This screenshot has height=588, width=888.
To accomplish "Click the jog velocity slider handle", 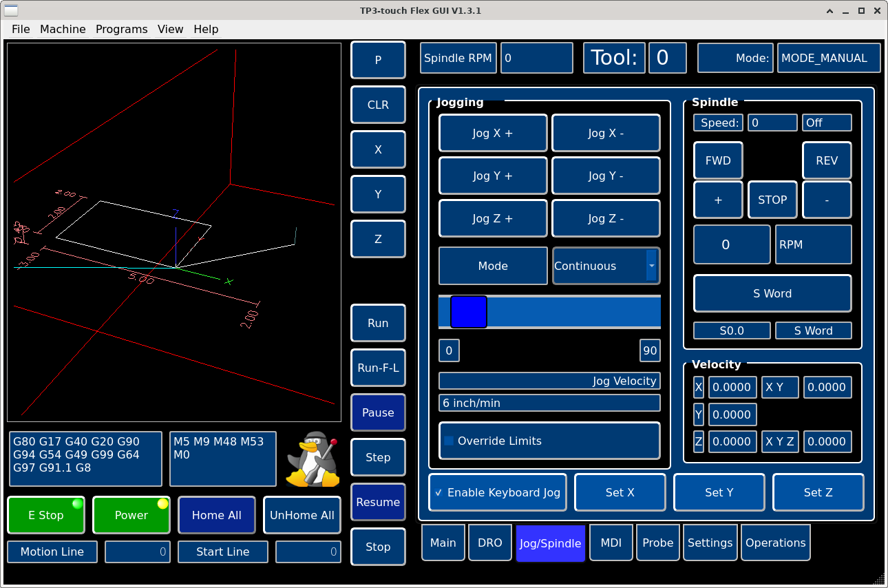I will tap(468, 312).
